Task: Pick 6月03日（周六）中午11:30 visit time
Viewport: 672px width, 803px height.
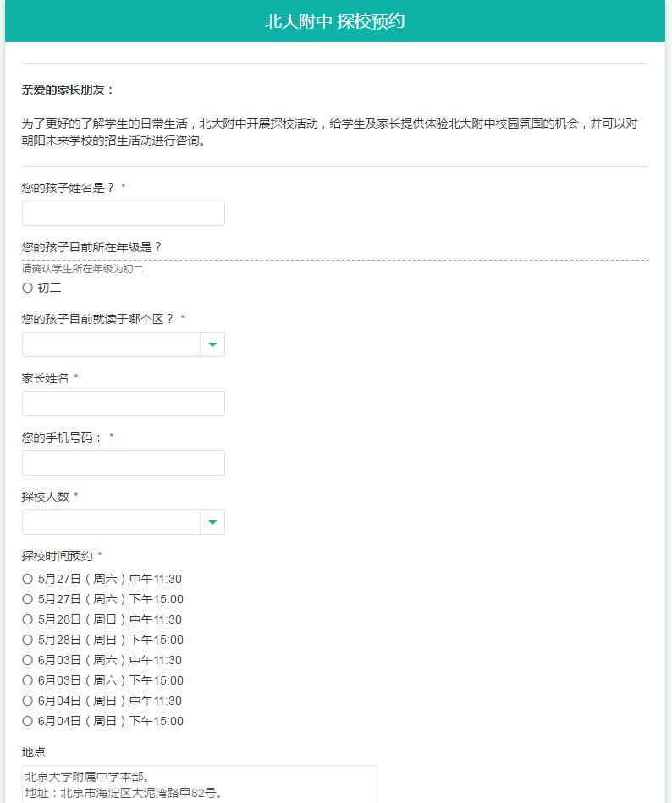Action: pos(27,660)
